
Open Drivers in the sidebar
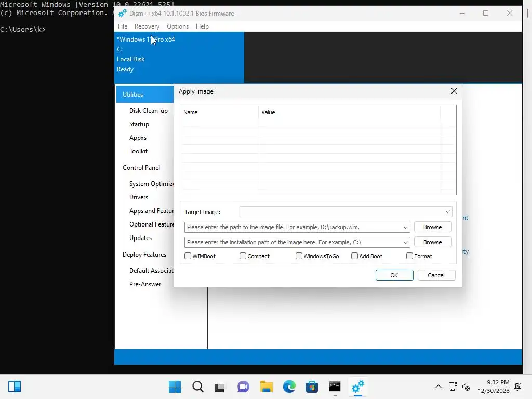[x=138, y=197]
